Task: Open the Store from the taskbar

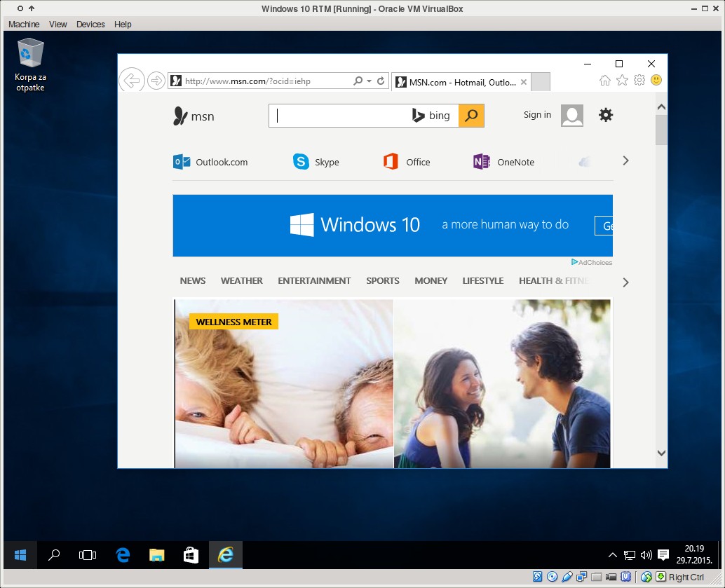Action: pos(191,555)
